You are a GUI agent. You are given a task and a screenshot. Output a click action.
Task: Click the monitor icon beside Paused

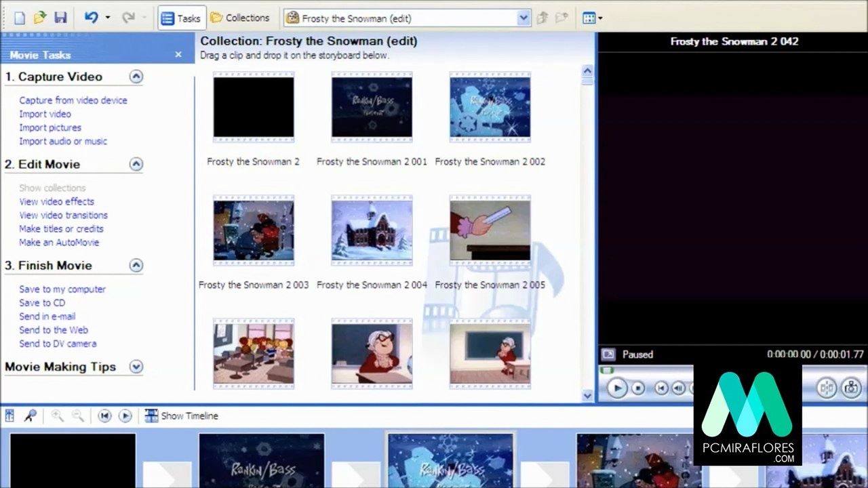[608, 354]
